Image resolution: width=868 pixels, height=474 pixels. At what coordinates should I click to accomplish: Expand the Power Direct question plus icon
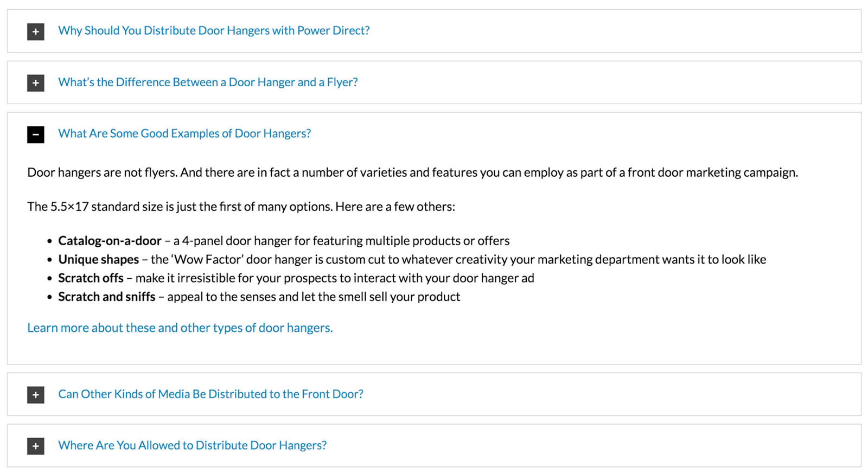[x=36, y=31]
